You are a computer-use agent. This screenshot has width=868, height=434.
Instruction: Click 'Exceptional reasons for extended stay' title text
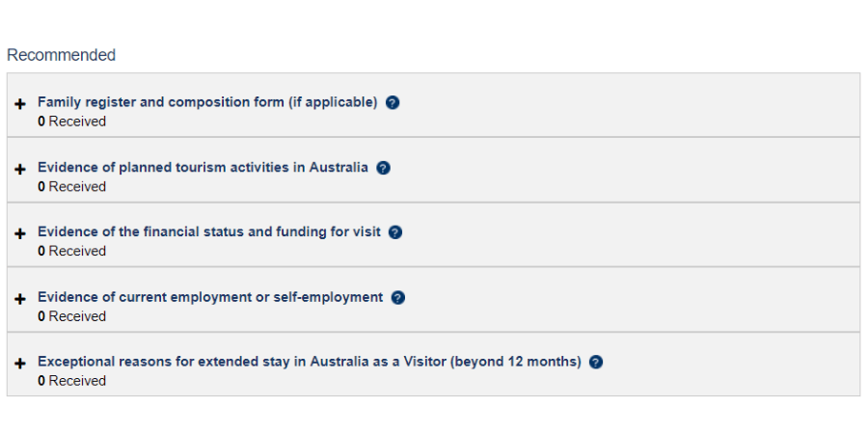click(x=310, y=362)
